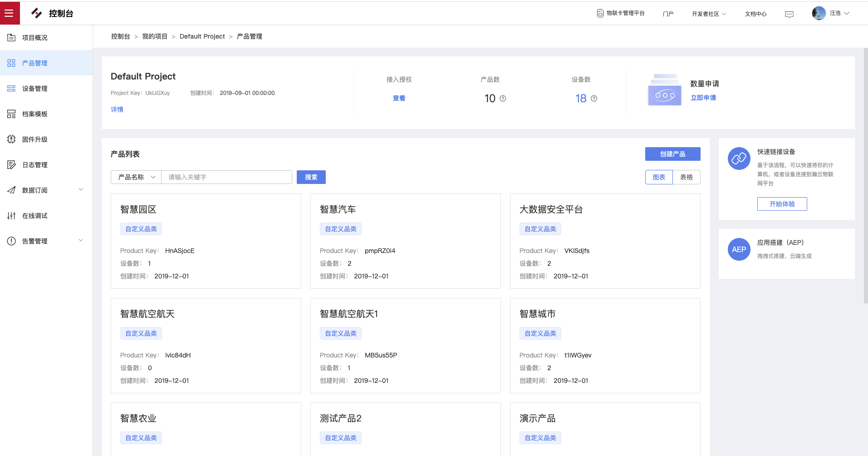Screen dimensions: 868x456
Task: Click 我的项目 breadcrumb
Action: [155, 36]
